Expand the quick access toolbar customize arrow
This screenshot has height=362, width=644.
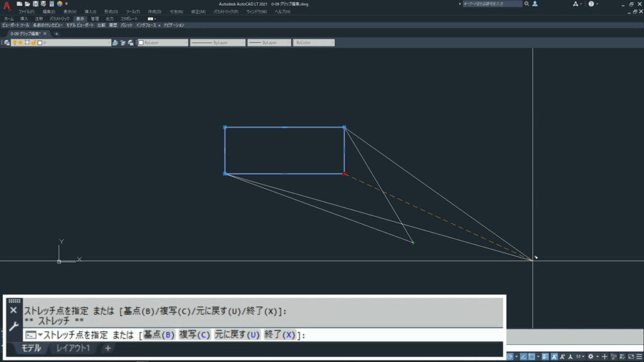pos(67,4)
